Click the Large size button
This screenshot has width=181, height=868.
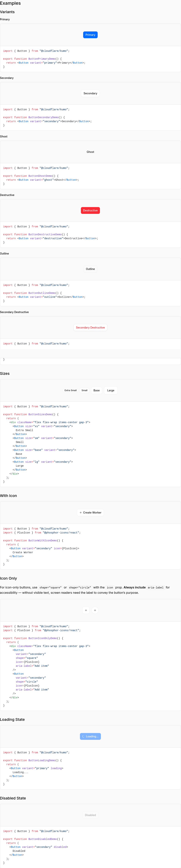pyautogui.click(x=111, y=390)
